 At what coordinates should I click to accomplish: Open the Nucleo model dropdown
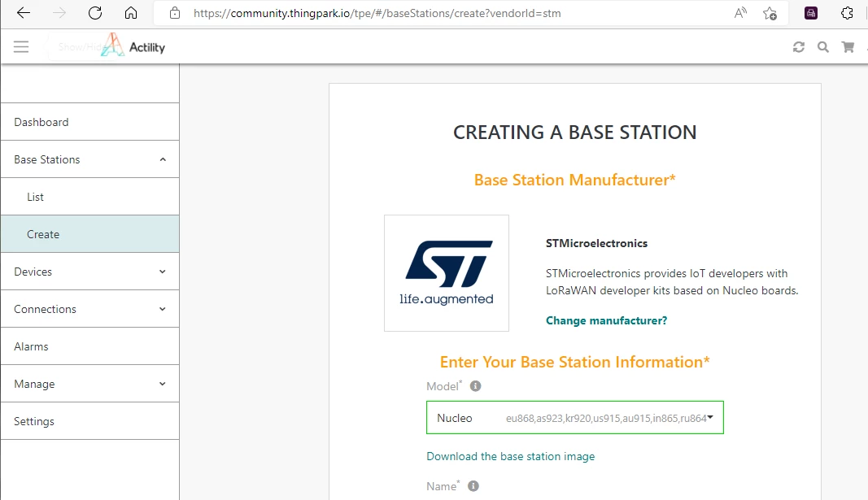click(x=574, y=418)
